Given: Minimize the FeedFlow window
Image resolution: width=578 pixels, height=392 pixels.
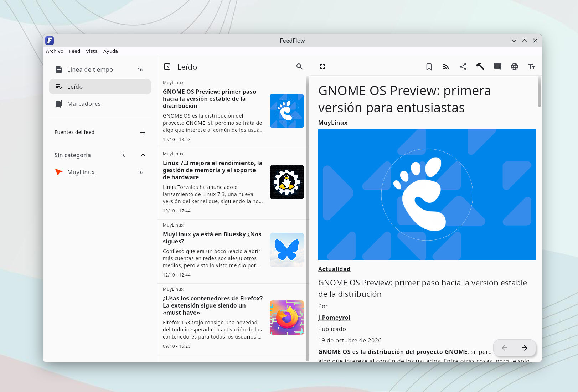Looking at the screenshot, I should tap(514, 41).
